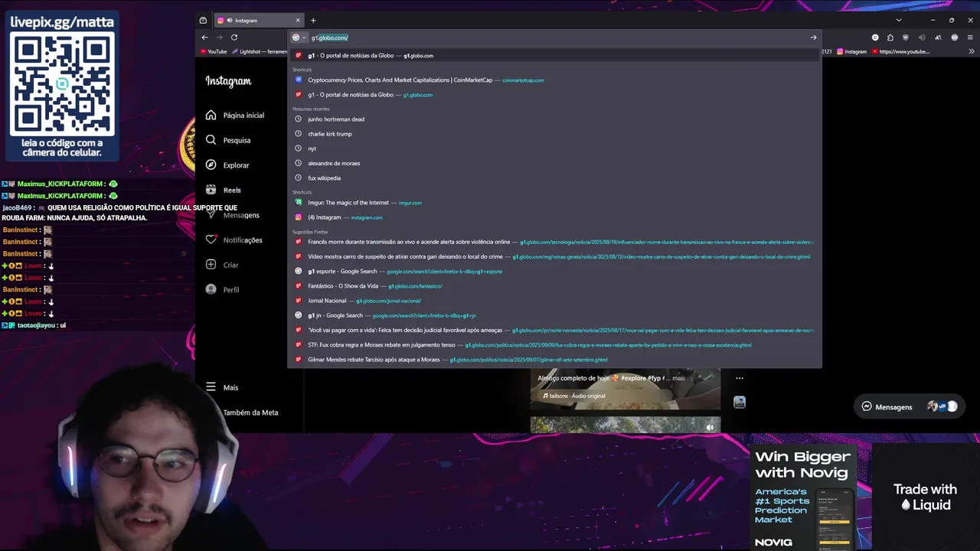Click the first round extension icon in toolbar

[x=875, y=37]
